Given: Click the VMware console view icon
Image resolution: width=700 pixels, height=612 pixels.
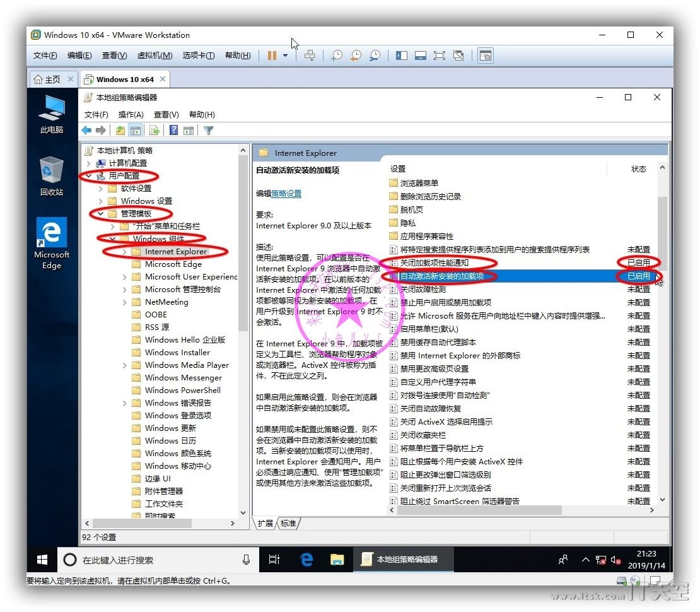Looking at the screenshot, I should coord(485,56).
